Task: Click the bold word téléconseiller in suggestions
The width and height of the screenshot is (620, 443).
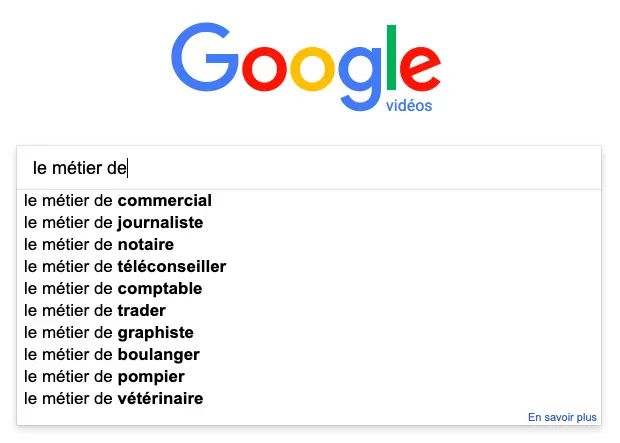Action: [x=172, y=267]
